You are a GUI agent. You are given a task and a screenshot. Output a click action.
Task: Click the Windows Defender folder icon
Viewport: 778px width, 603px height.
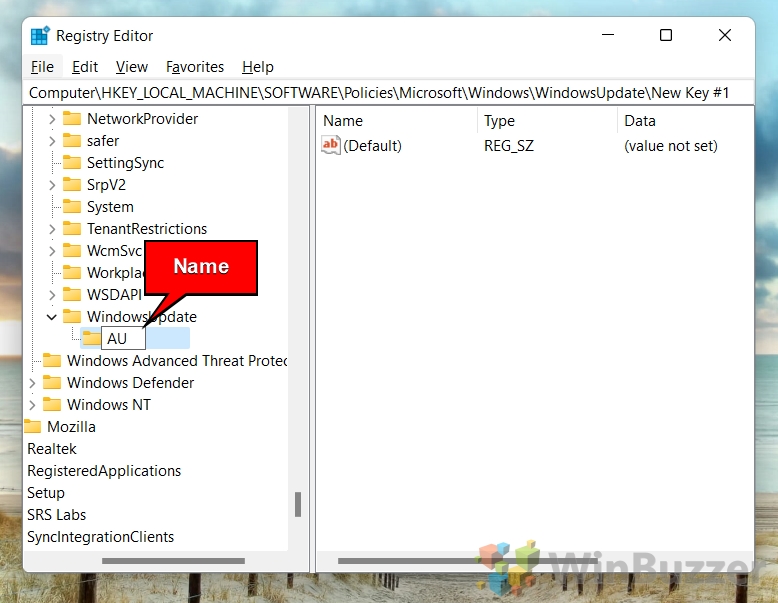[x=52, y=382]
